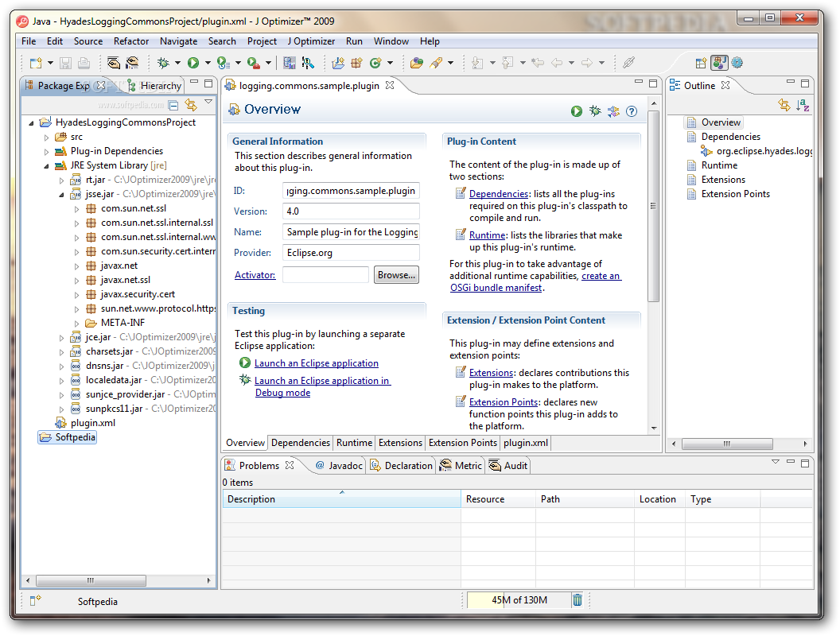Open the Problems view menu arrow
This screenshot has width=840, height=636.
coord(776,462)
